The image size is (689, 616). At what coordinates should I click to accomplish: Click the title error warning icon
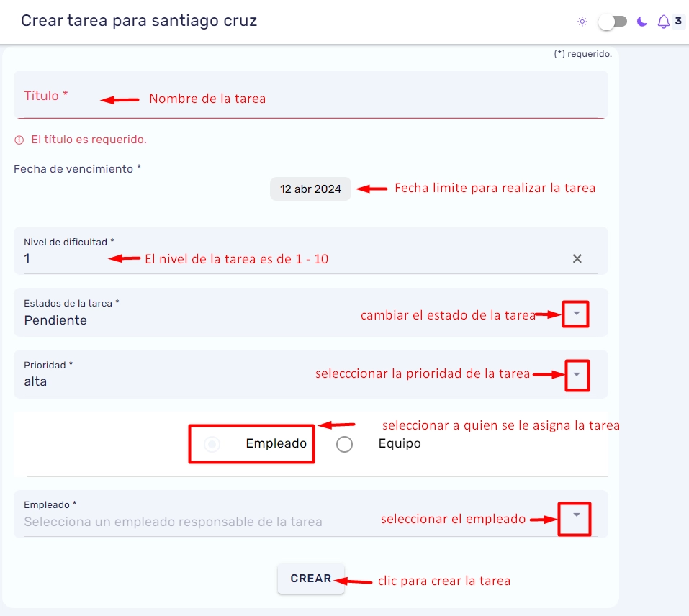click(19, 140)
